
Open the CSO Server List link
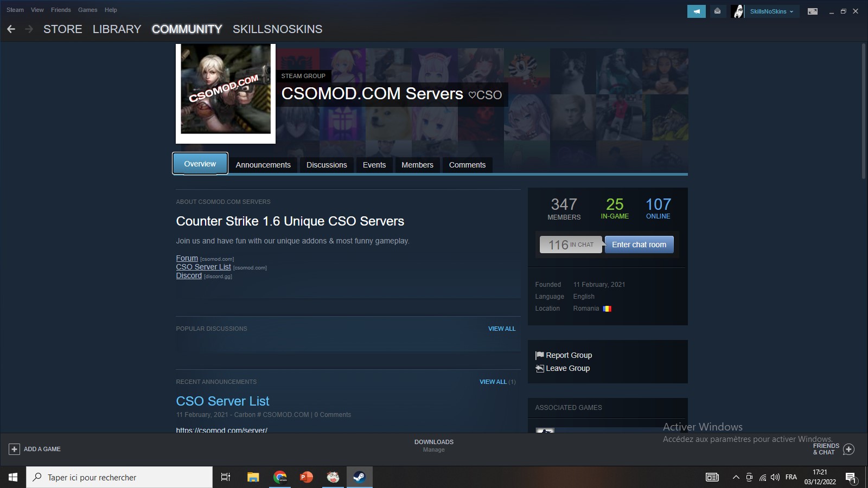pyautogui.click(x=203, y=267)
